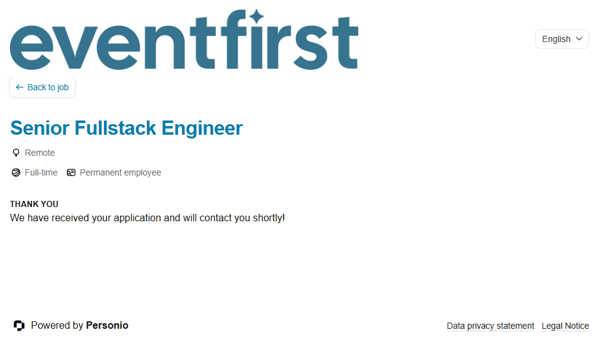Click the Full-time schedule icon
Image resolution: width=599 pixels, height=364 pixels.
16,173
